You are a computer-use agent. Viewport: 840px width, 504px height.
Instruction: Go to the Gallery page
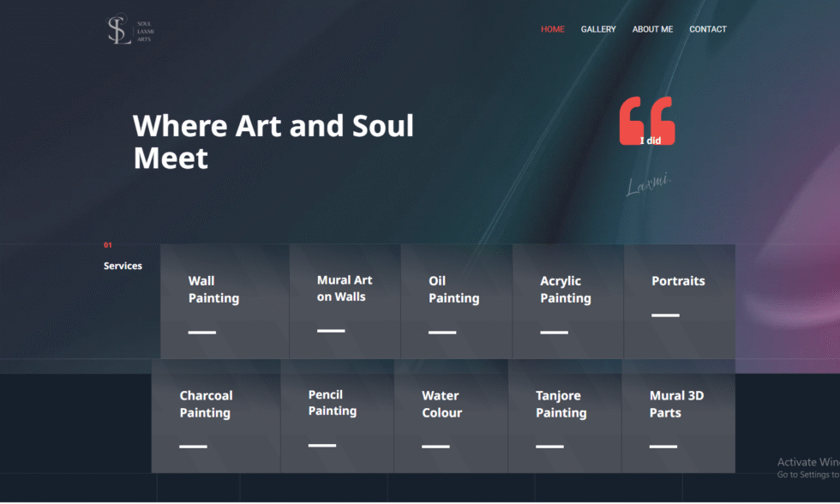click(598, 29)
